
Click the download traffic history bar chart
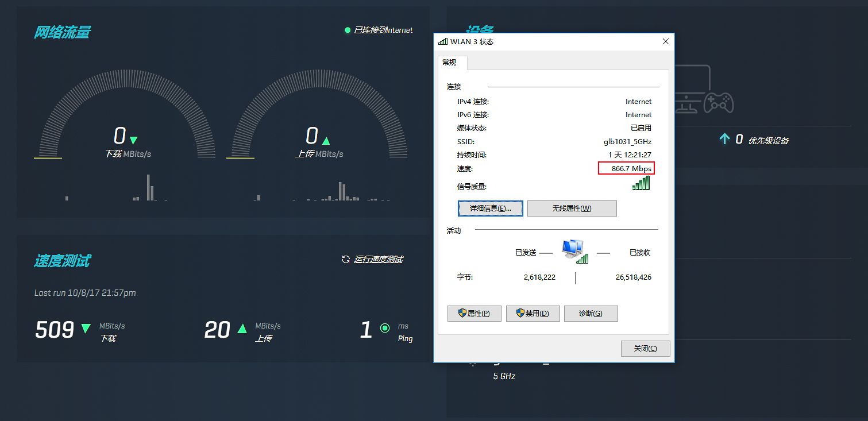coord(116,187)
